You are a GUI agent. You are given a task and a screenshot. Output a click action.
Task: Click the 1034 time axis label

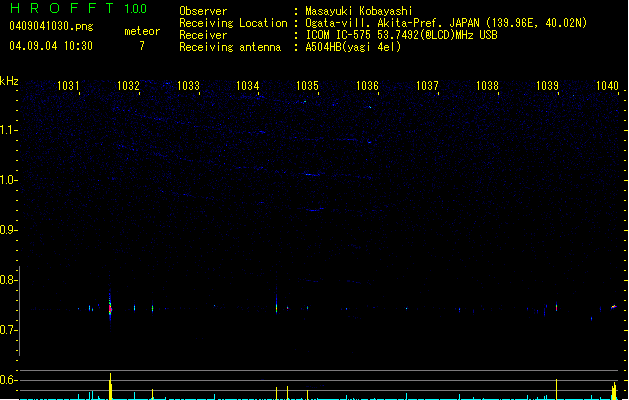pos(248,85)
